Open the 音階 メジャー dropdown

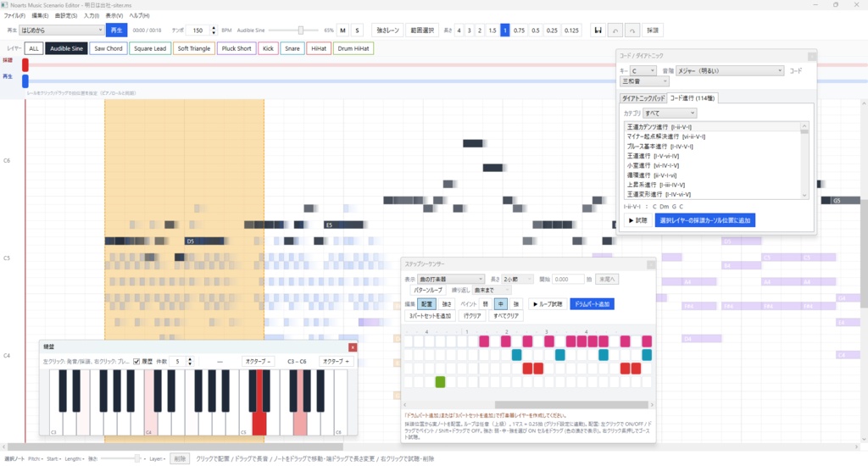(x=730, y=71)
